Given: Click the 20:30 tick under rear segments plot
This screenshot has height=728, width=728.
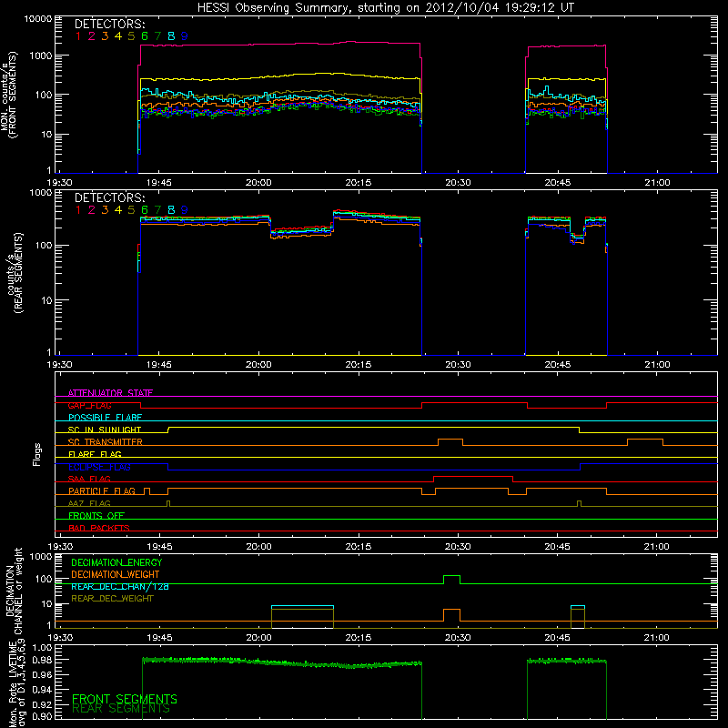Looking at the screenshot, I should click(x=458, y=365).
